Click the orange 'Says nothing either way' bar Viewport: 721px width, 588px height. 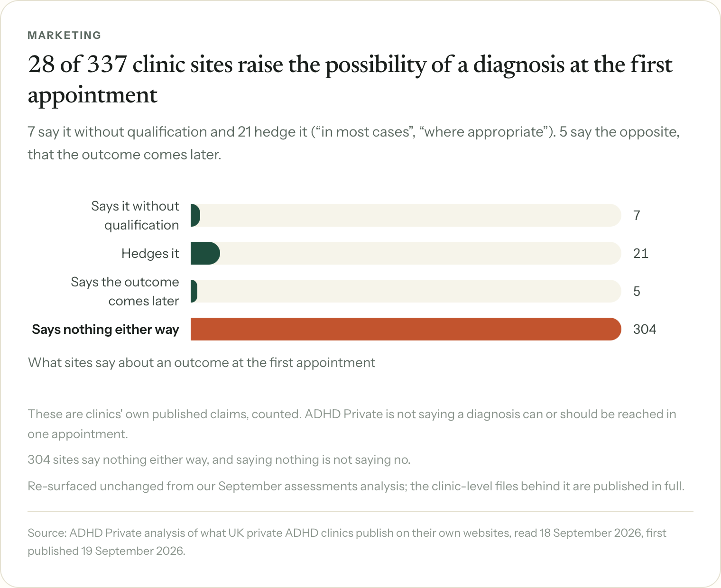[406, 329]
